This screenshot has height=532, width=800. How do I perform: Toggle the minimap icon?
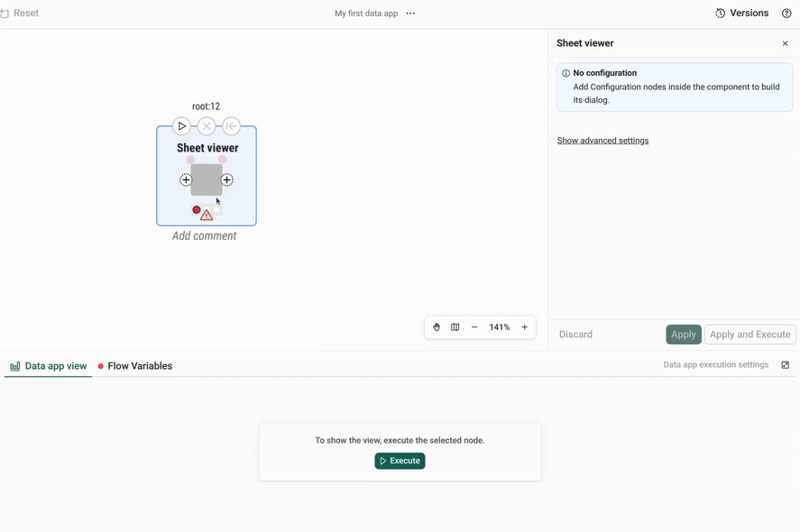click(x=455, y=327)
